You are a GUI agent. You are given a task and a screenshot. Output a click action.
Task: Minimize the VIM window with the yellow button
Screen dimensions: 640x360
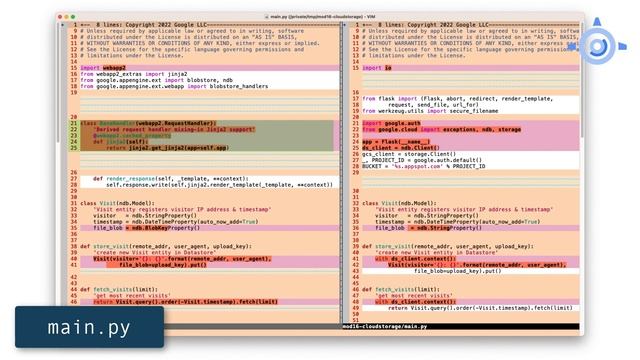67,17
